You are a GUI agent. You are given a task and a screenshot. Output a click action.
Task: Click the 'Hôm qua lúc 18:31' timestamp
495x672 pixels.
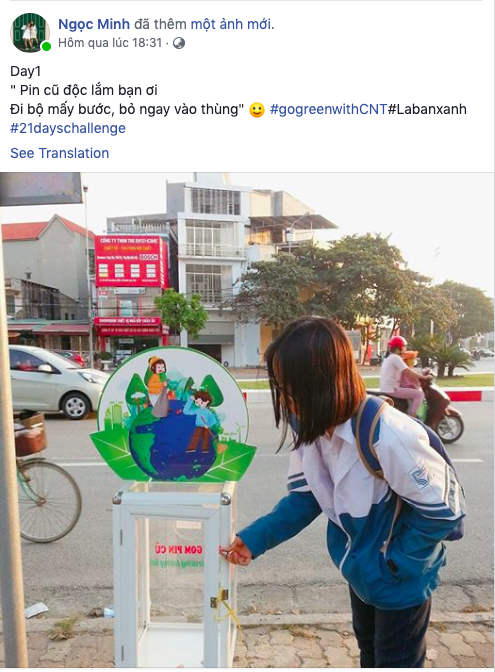click(110, 43)
